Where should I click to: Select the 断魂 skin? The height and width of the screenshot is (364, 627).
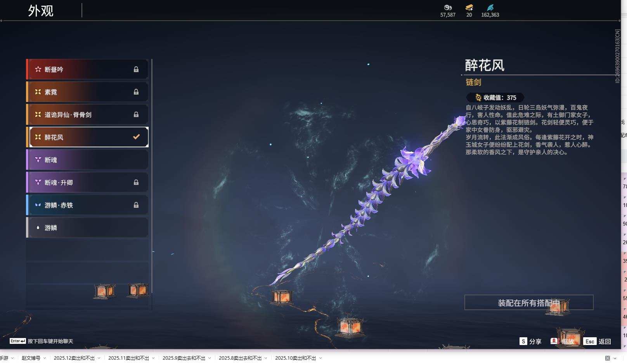click(87, 160)
